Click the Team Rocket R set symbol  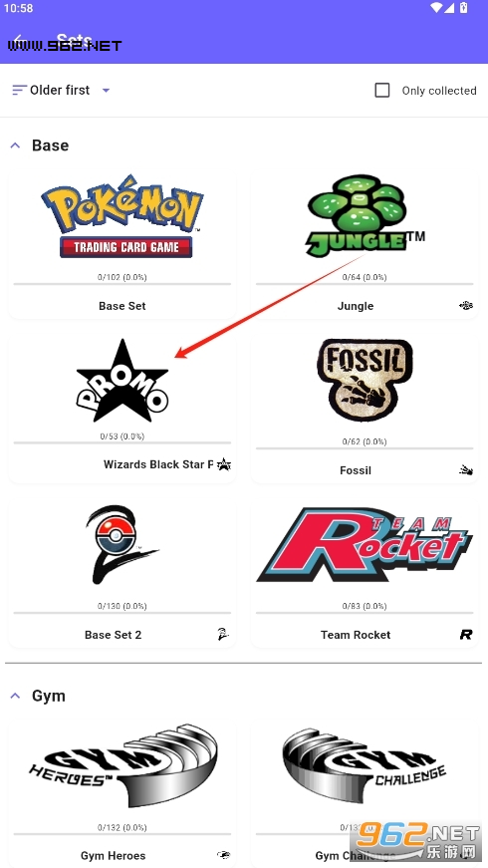pos(466,635)
